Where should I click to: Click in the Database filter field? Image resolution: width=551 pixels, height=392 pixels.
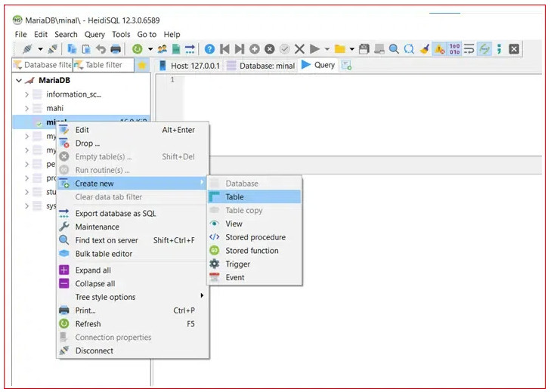[x=42, y=65]
